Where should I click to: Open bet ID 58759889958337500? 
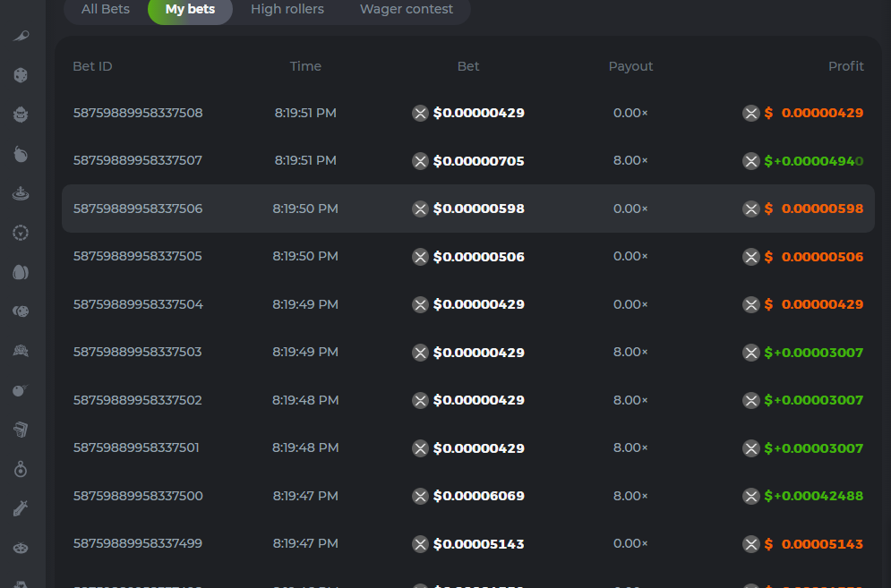138,496
